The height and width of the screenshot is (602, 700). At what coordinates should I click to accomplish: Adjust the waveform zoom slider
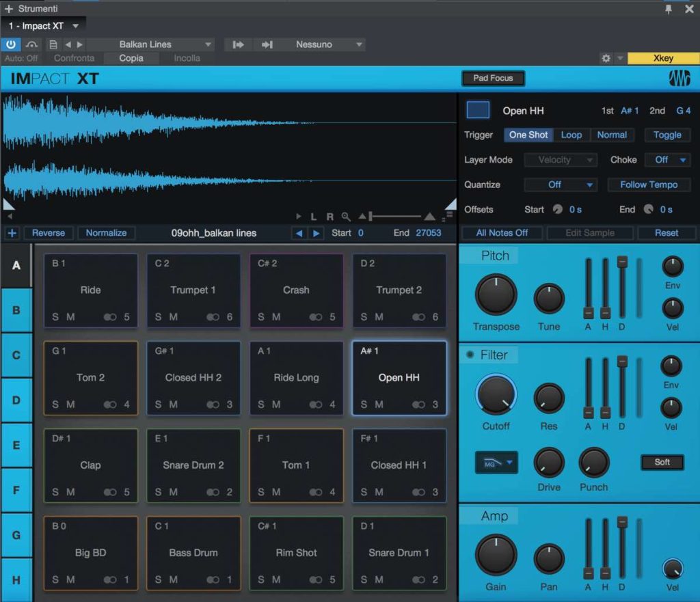[x=396, y=217]
